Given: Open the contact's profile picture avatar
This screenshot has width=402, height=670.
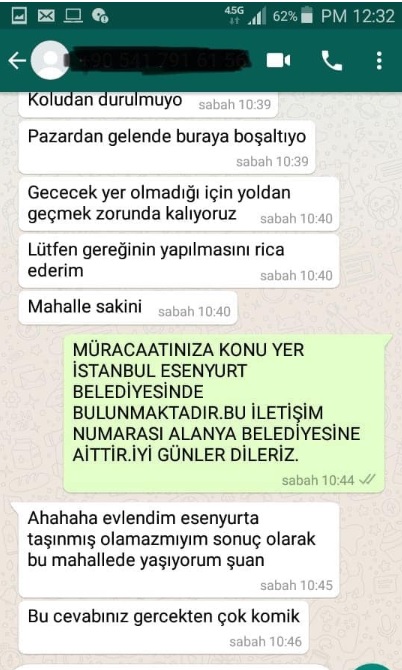Looking at the screenshot, I should point(50,60).
